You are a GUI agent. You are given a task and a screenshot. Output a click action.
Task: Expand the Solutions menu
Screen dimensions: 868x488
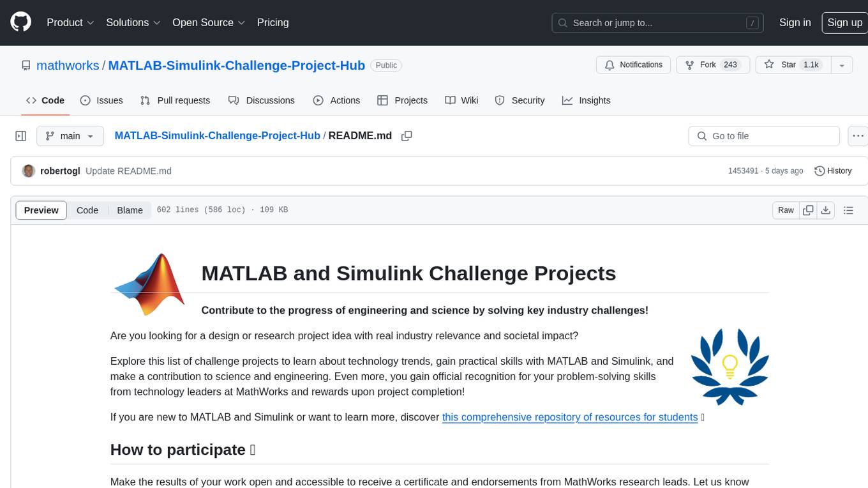coord(133,22)
